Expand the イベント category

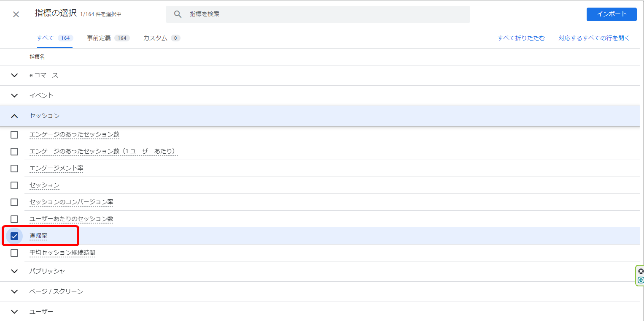tap(14, 95)
